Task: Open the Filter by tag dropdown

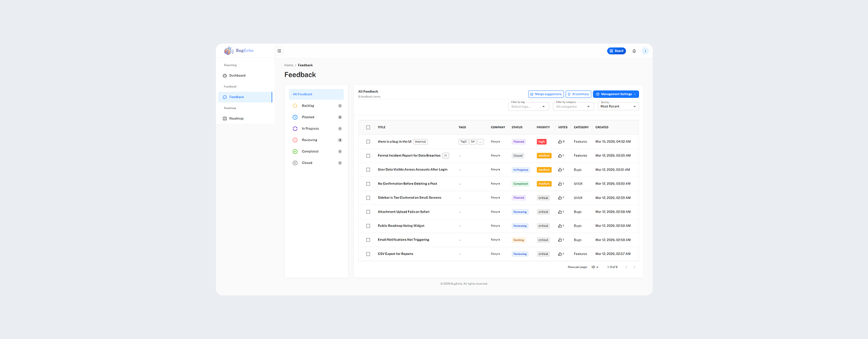Action: coord(529,107)
